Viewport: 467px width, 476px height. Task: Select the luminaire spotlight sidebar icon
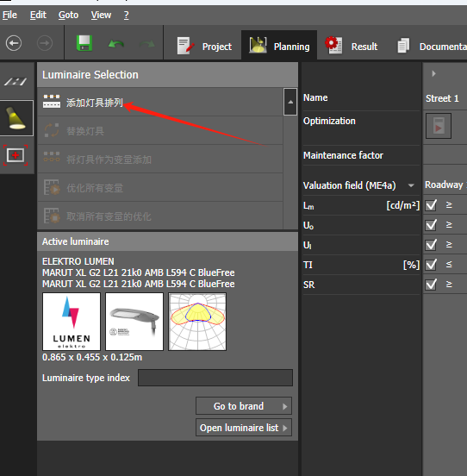click(x=16, y=118)
